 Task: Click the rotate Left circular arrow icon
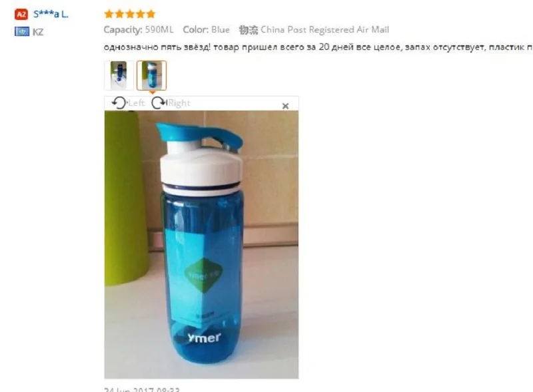[x=119, y=102]
